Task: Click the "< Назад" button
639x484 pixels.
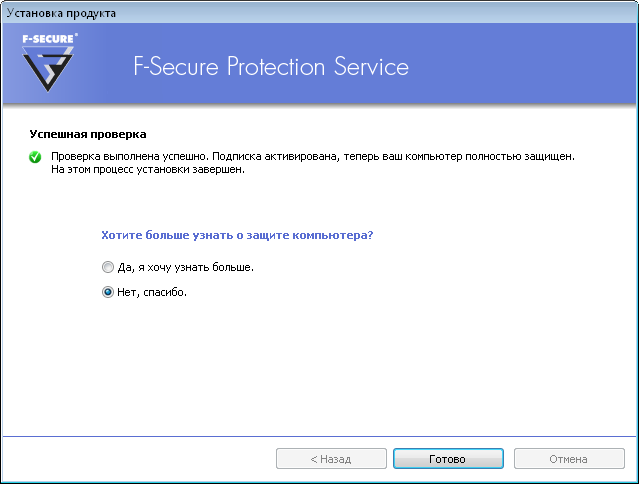Action: [331, 459]
